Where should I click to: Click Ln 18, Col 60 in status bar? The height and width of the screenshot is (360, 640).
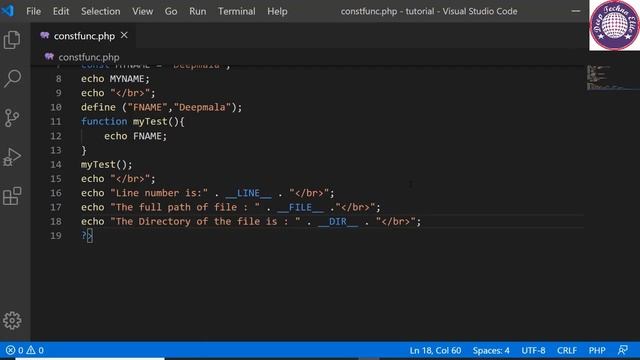(435, 350)
